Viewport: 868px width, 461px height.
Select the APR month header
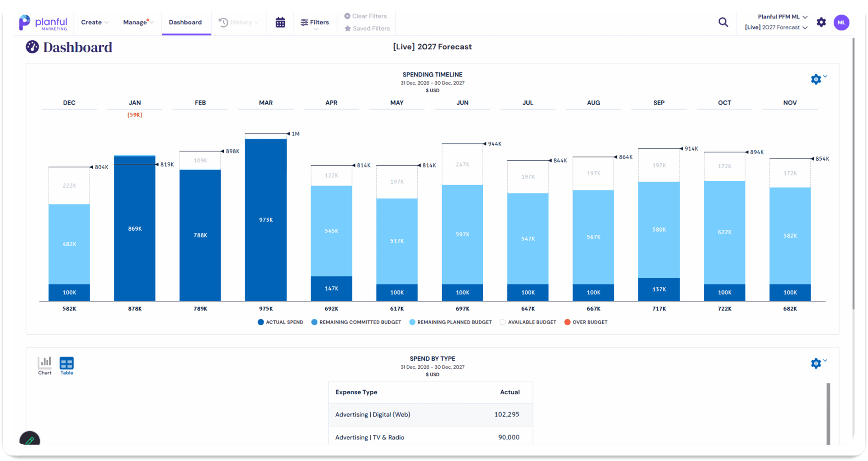[x=331, y=103]
